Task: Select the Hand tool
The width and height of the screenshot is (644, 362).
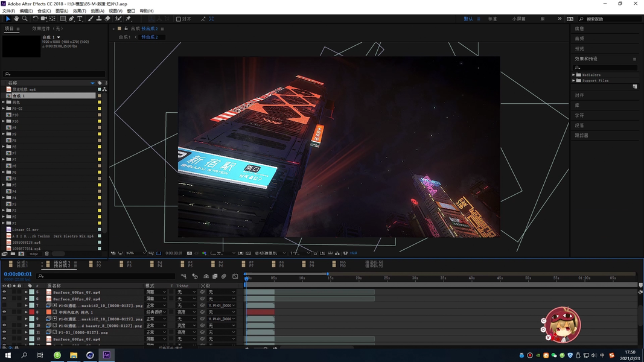Action: [16, 19]
